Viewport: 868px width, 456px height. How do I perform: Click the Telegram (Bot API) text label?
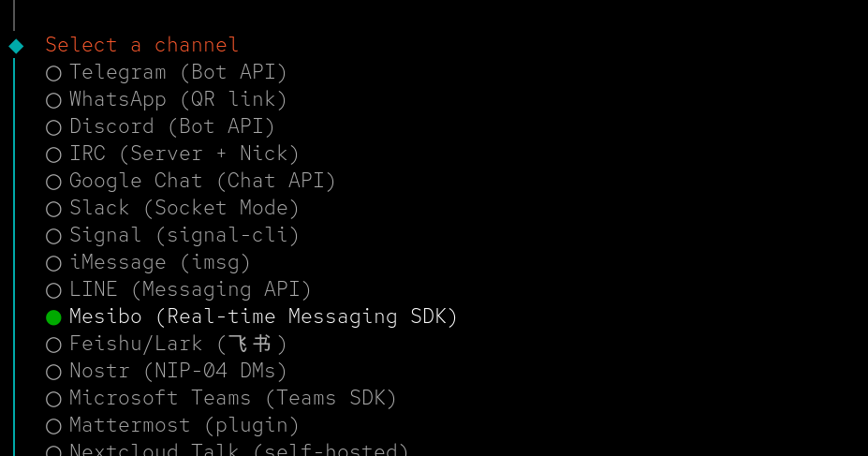(x=178, y=72)
